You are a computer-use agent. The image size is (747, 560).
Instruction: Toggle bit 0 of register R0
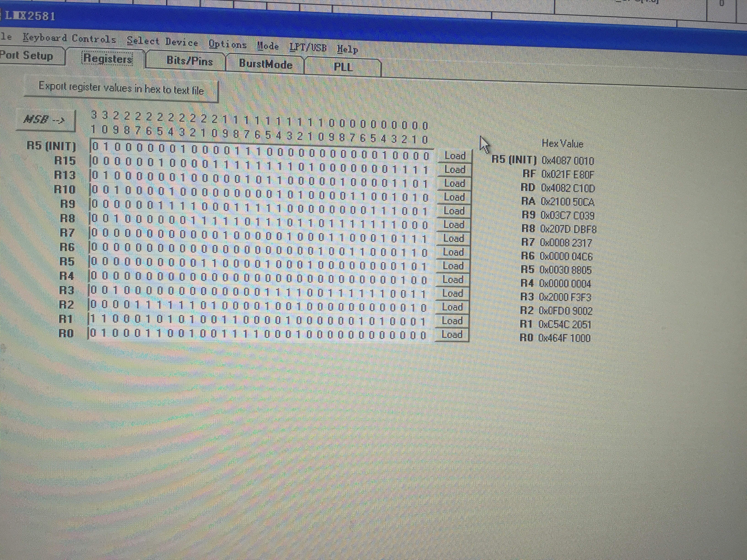[423, 336]
